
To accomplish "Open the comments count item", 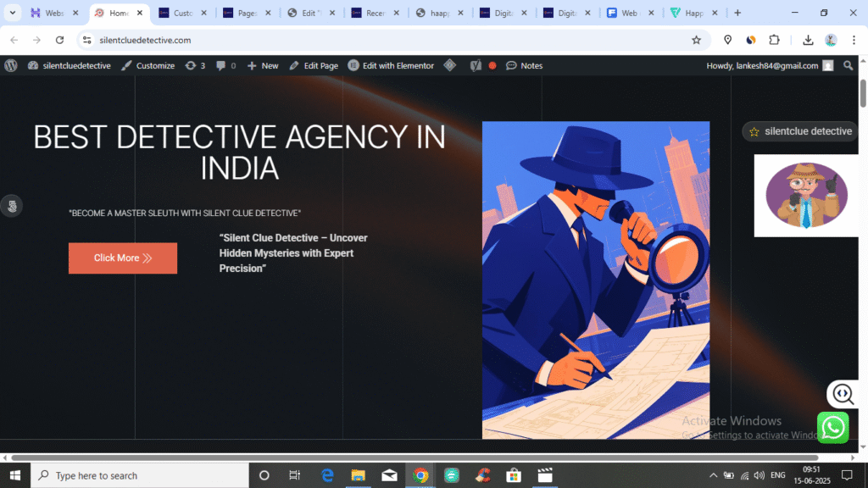I will pos(225,65).
